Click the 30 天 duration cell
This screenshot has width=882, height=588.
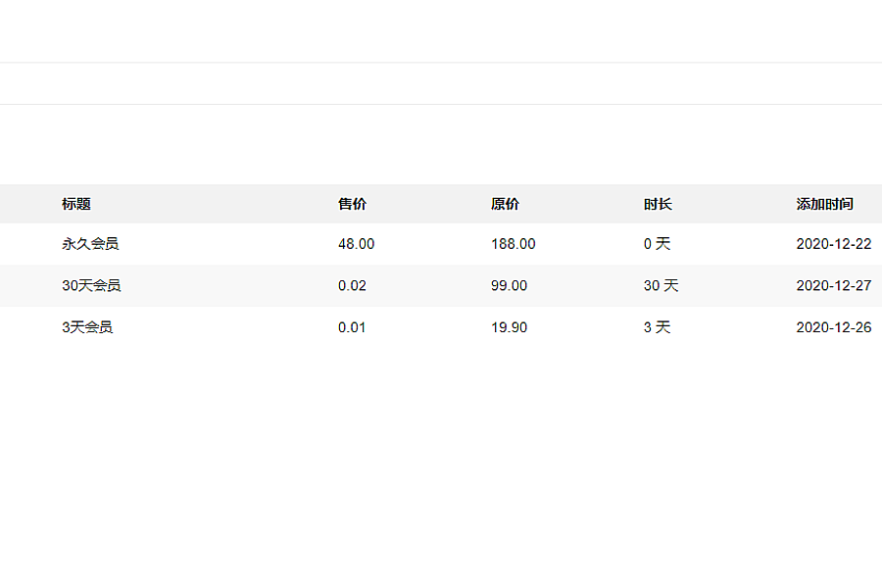(661, 285)
